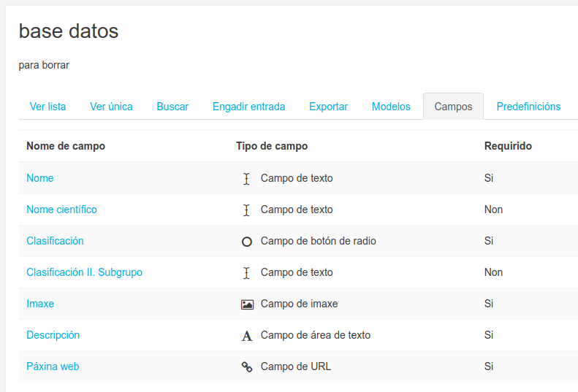The height and width of the screenshot is (392, 578).
Task: Open the Ver única tab
Action: (x=111, y=107)
